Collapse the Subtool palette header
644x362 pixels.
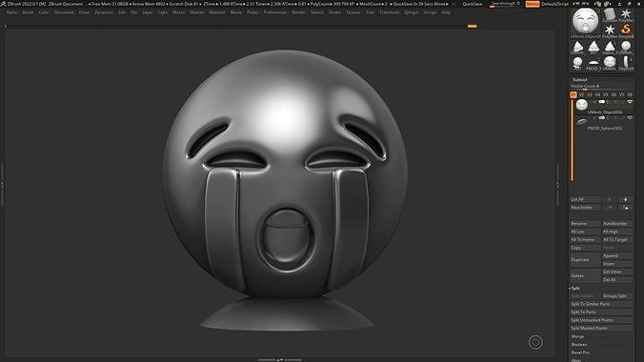[x=580, y=79]
